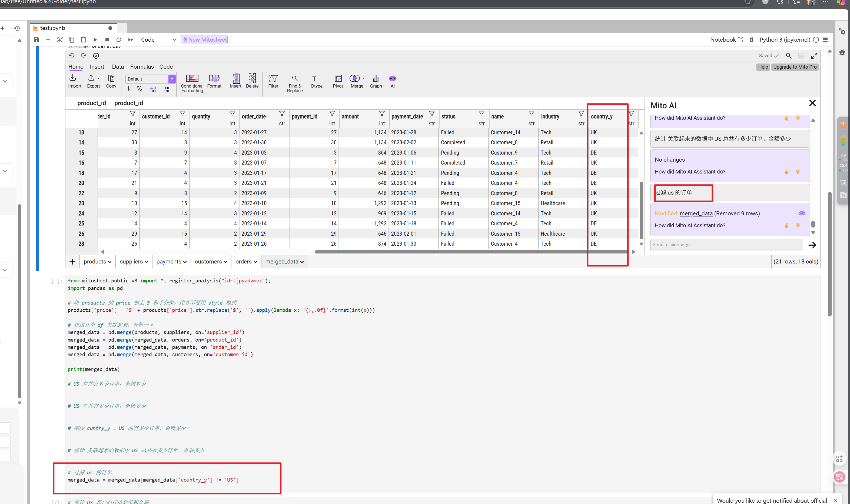Image resolution: width=850 pixels, height=504 pixels.
Task: Expand the suppliers sheet tab menu
Action: (x=147, y=262)
